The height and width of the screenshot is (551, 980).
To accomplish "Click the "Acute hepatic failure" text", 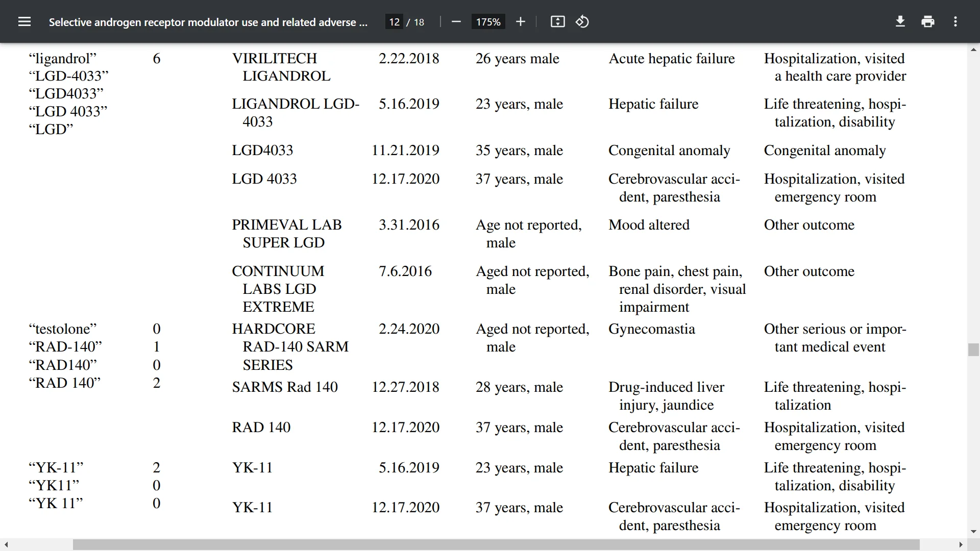I will [671, 59].
